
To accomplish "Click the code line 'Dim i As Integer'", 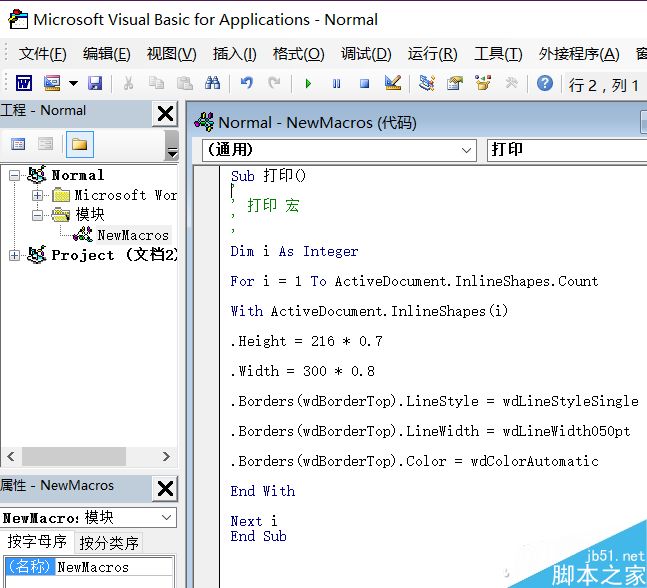I will pyautogui.click(x=294, y=251).
